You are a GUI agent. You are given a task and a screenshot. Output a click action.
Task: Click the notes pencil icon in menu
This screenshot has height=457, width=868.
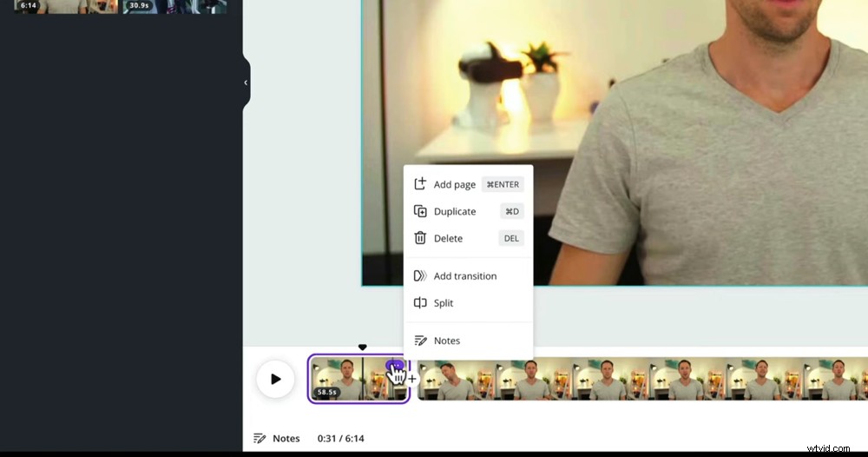tap(420, 341)
